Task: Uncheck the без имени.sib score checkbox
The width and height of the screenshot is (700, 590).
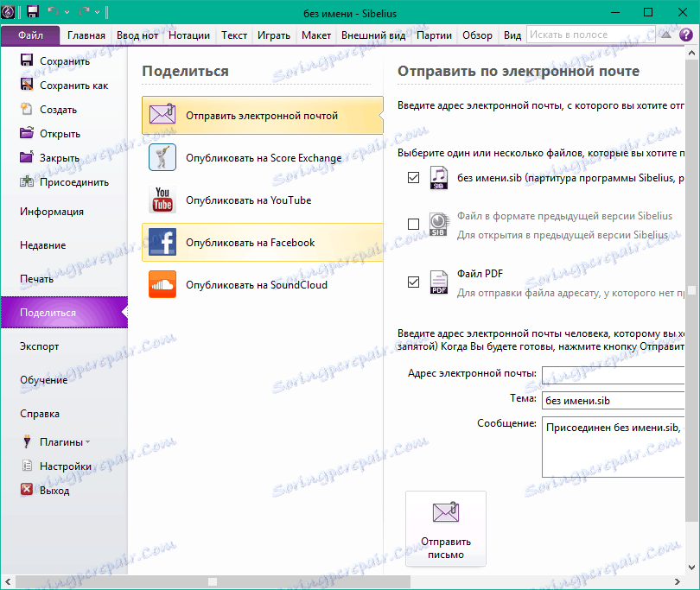Action: click(x=413, y=178)
